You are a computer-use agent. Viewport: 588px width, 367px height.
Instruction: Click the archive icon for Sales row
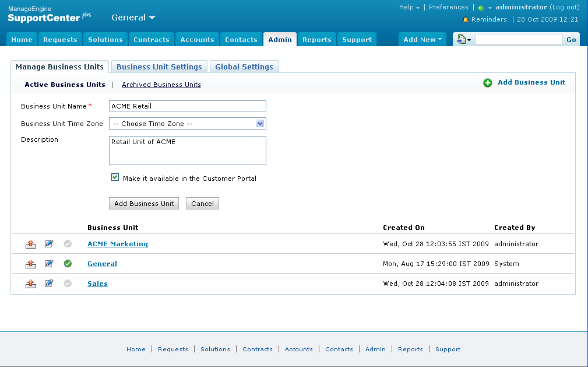point(31,284)
